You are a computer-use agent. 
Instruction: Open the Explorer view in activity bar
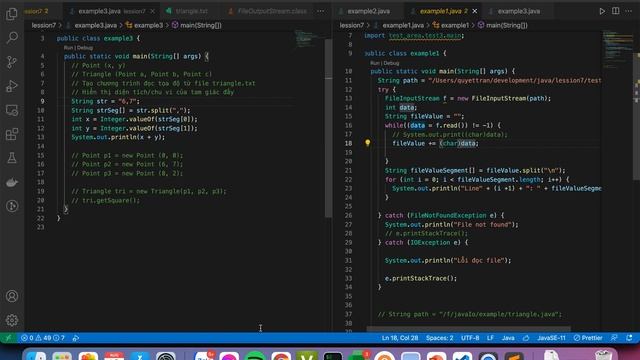pos(12,14)
